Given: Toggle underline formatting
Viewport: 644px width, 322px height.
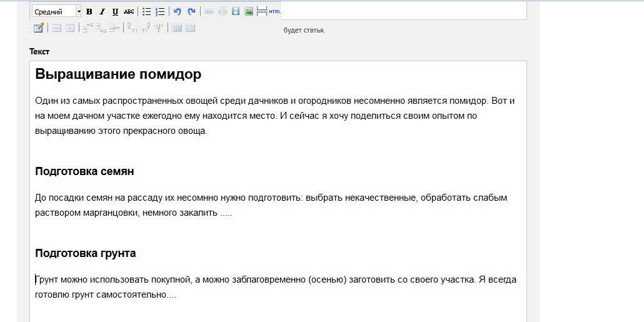Looking at the screenshot, I should (x=116, y=11).
